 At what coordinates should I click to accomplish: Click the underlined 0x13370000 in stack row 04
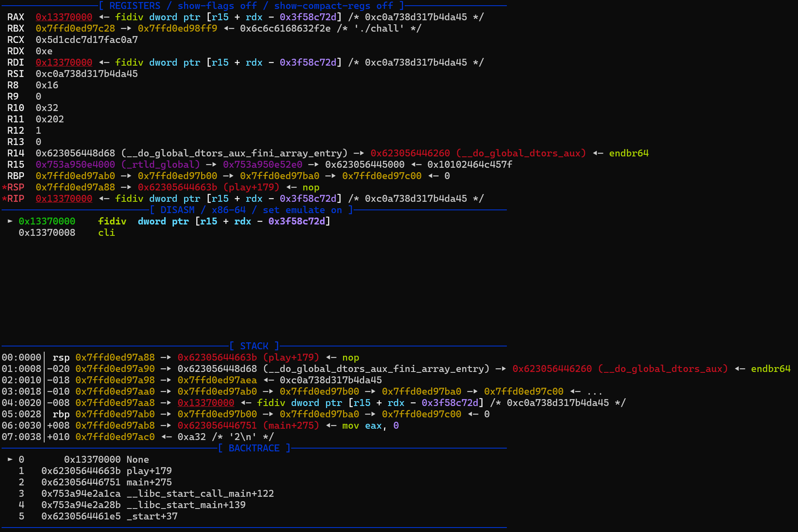[206, 403]
